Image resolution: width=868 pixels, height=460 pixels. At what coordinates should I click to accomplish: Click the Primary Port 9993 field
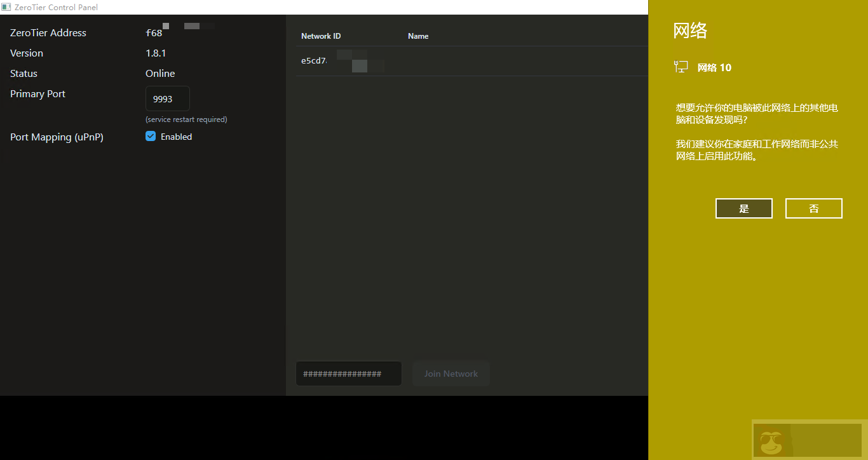click(168, 99)
